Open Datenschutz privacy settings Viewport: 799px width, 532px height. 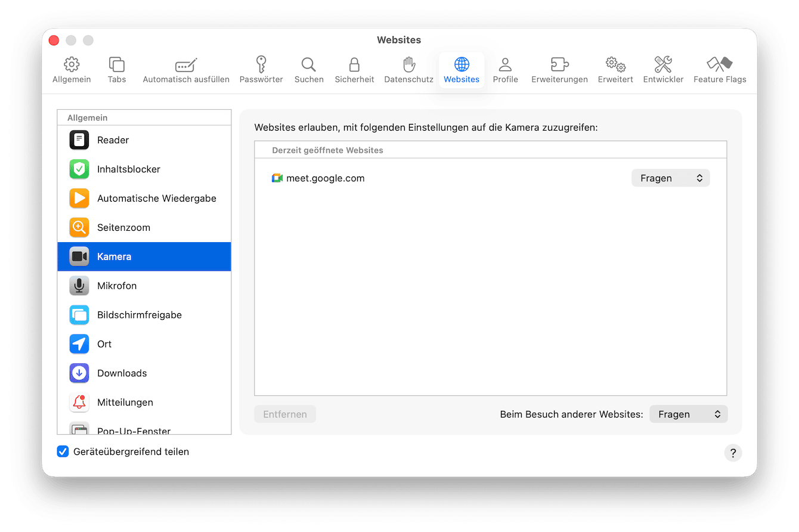408,69
